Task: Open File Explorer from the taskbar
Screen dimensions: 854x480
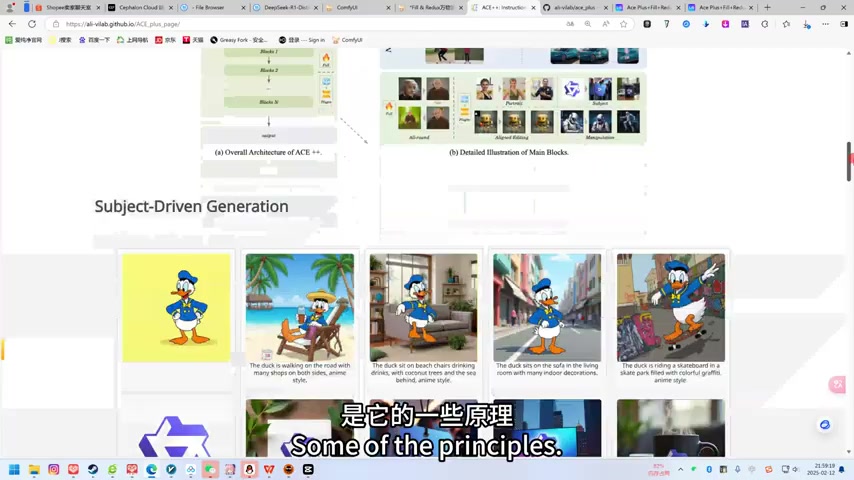Action: click(34, 470)
